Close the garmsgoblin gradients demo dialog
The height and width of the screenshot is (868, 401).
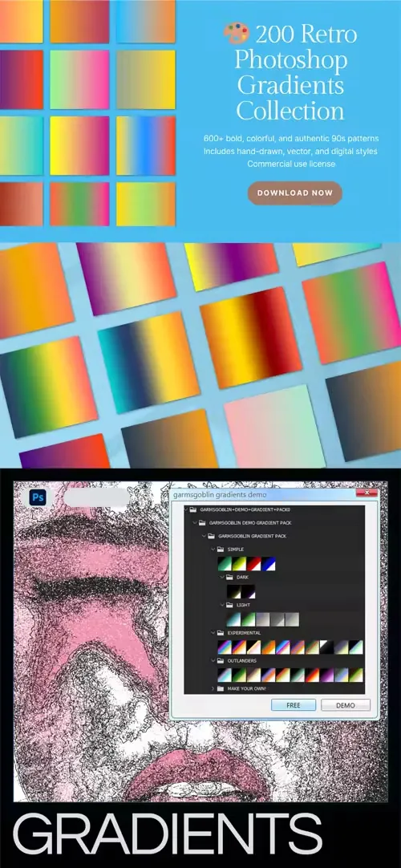point(367,493)
